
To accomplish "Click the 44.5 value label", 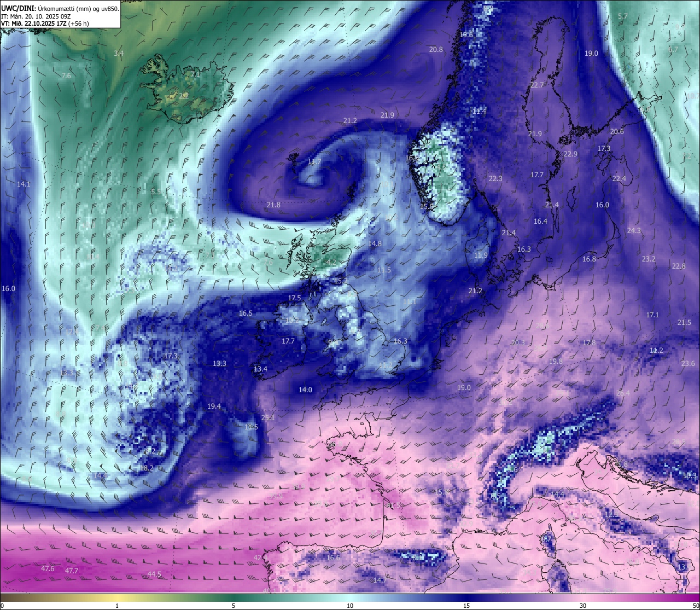I will tap(154, 574).
